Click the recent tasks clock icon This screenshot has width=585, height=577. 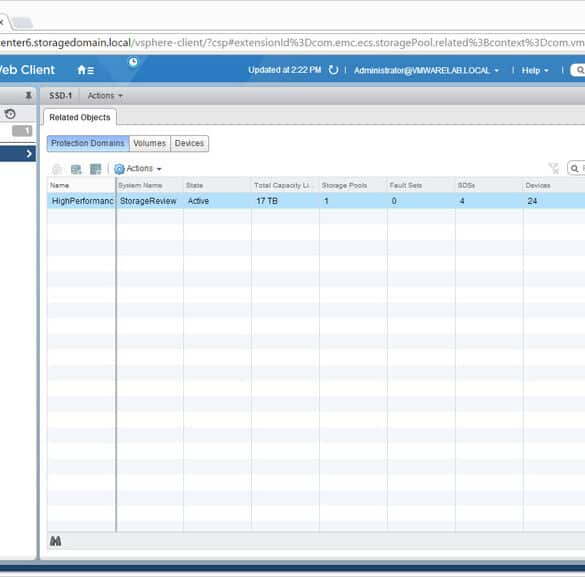click(133, 62)
